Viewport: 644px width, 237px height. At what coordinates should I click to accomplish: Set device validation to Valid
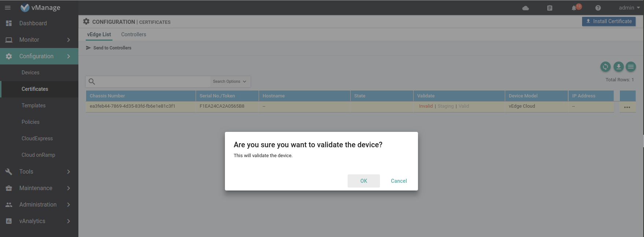(x=464, y=106)
